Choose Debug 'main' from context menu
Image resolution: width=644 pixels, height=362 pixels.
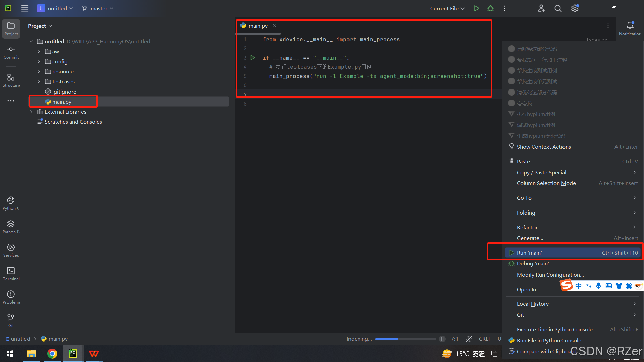click(573, 263)
